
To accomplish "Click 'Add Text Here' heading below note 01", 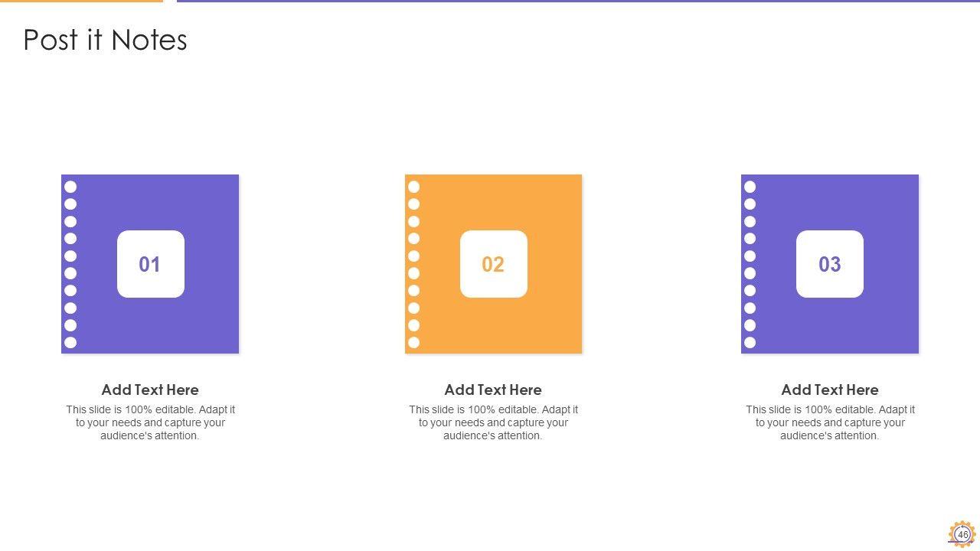I will 150,390.
